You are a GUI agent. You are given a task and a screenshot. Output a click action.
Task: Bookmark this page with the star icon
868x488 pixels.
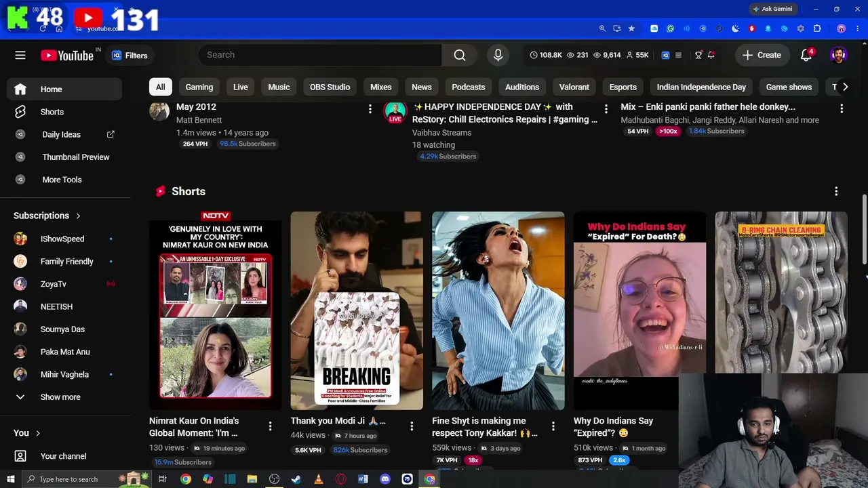point(631,28)
